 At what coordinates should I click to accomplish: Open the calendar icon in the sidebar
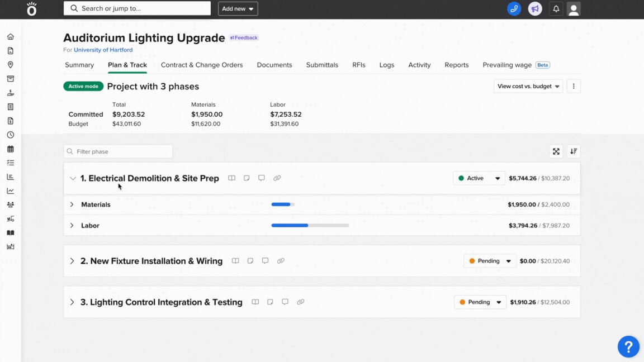tap(10, 149)
